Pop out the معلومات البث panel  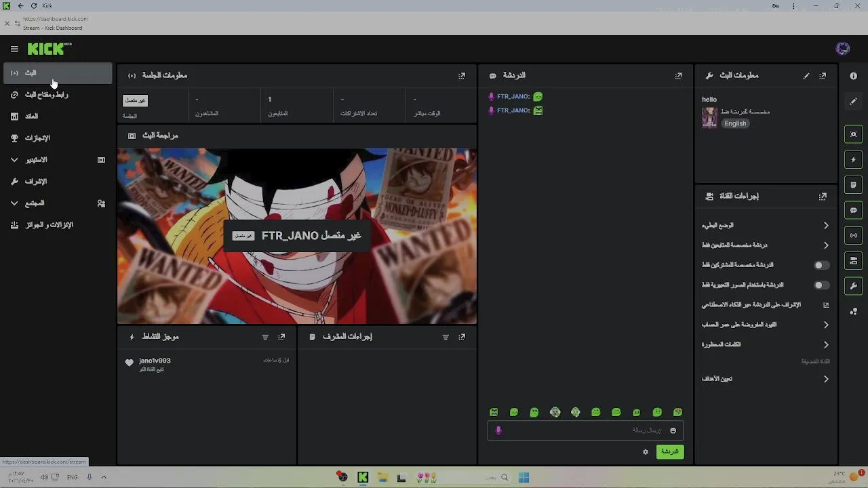tap(823, 76)
